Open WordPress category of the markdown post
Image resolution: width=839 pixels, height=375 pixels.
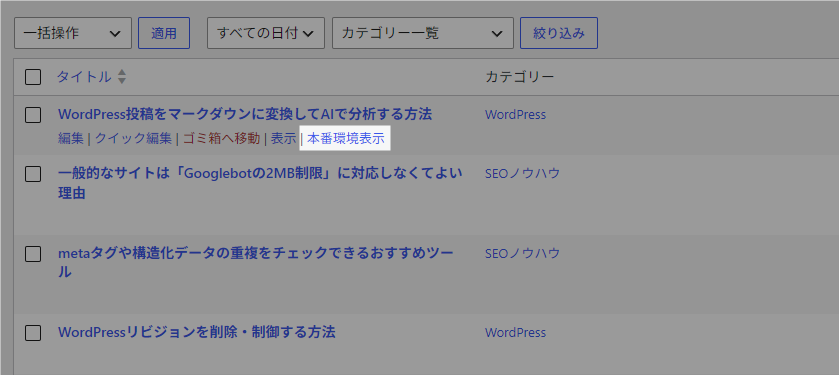tap(515, 114)
